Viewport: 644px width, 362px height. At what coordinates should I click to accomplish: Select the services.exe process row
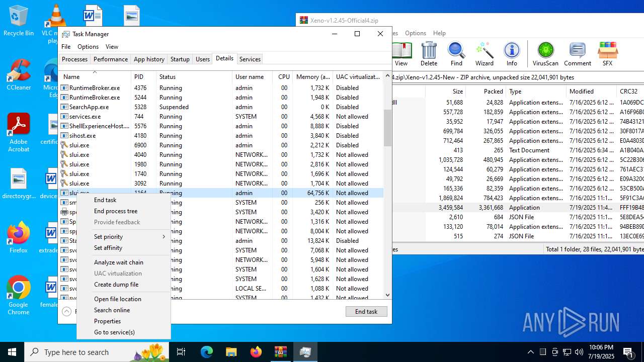point(221,117)
